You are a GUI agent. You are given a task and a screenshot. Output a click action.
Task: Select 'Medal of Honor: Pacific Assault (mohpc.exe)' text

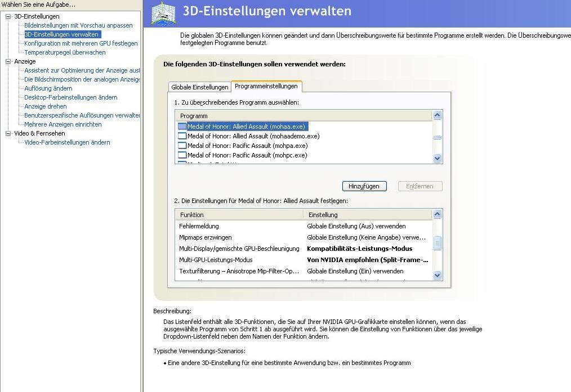[247, 155]
